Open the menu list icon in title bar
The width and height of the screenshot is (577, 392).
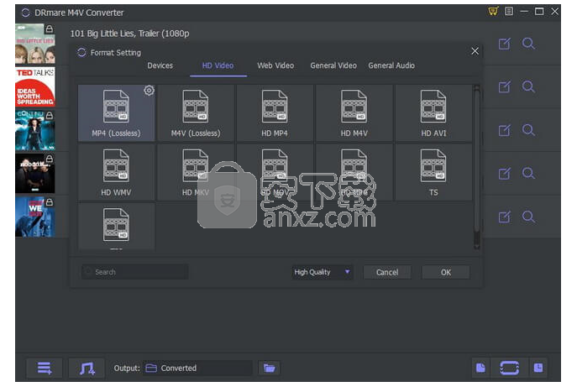pyautogui.click(x=509, y=12)
